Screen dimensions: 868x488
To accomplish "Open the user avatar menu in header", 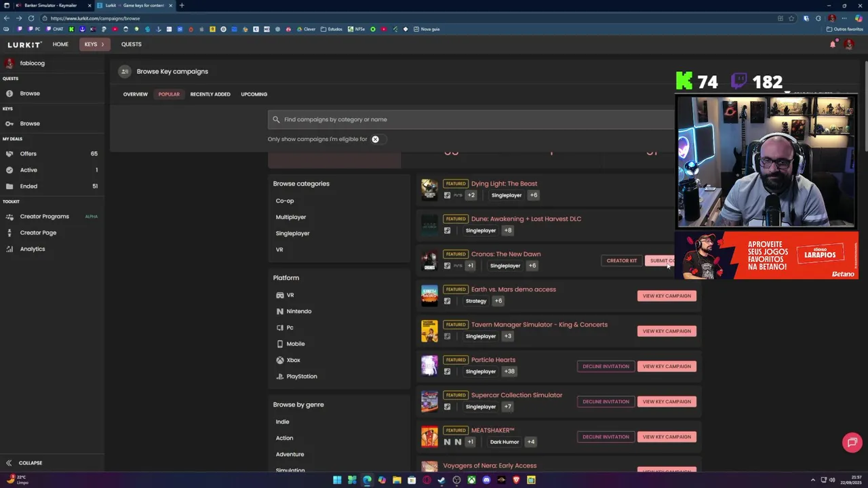I will coord(849,44).
